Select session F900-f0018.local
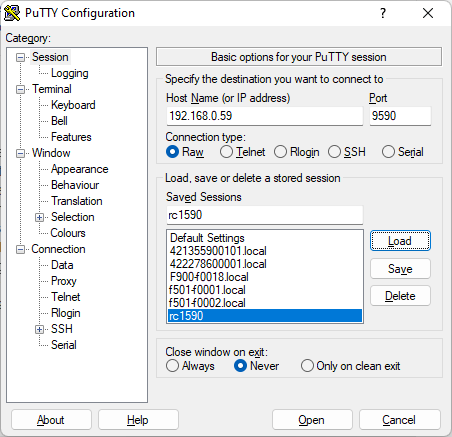The width and height of the screenshot is (452, 437). [x=265, y=277]
